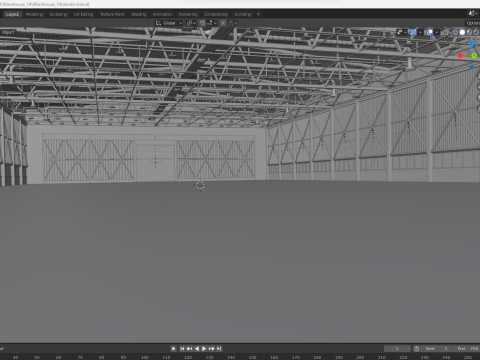Switch to the UV Editing workspace
480x360 pixels.
(83, 14)
